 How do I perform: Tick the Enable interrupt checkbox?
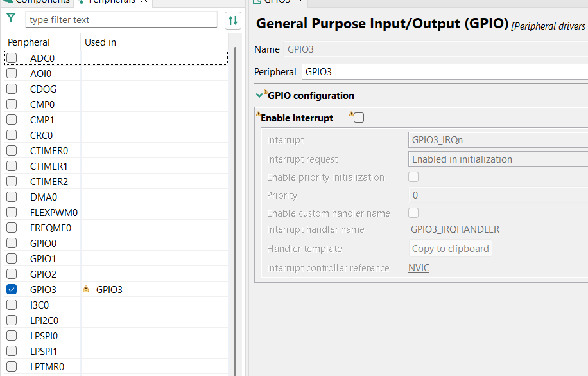point(359,118)
